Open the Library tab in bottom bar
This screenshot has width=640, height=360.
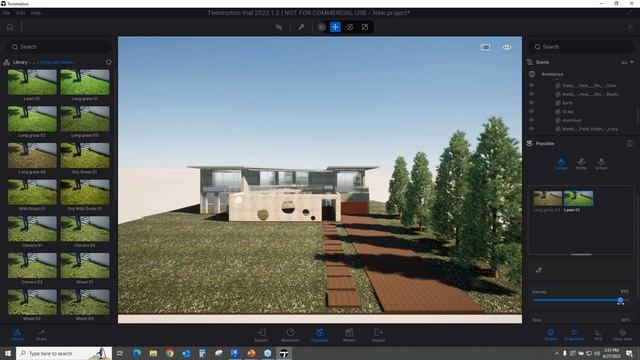point(17,335)
